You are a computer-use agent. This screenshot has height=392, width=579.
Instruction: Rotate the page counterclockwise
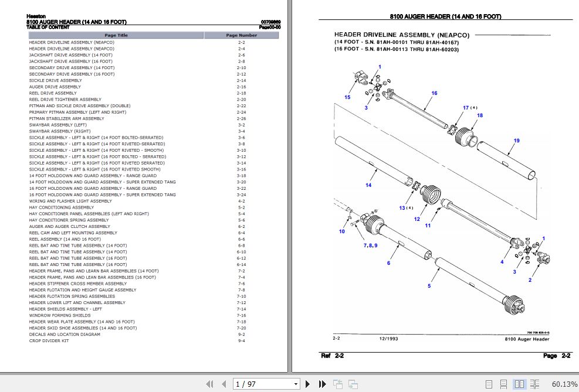pos(338,384)
